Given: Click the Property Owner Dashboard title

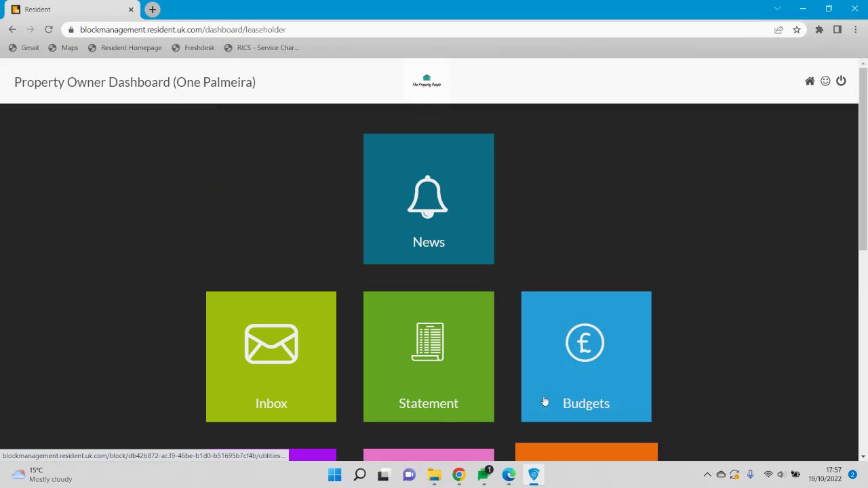Looking at the screenshot, I should click(135, 82).
